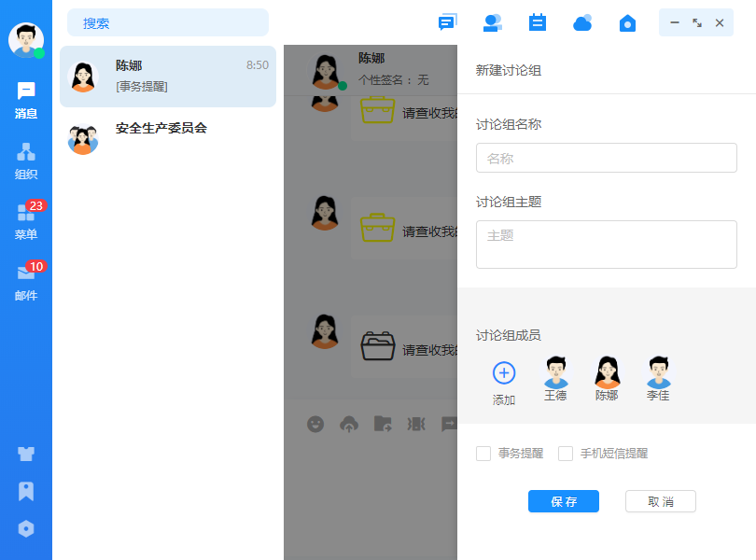Switch to the 消息 tab in sidebar

tap(26, 100)
